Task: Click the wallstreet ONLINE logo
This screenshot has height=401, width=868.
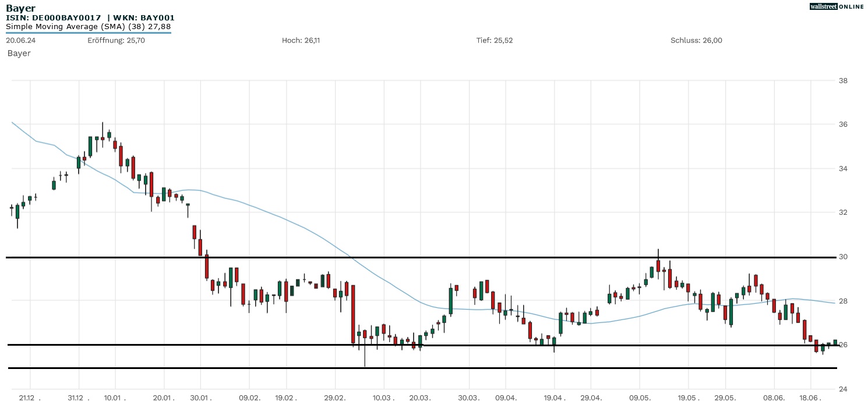Action: (837, 6)
